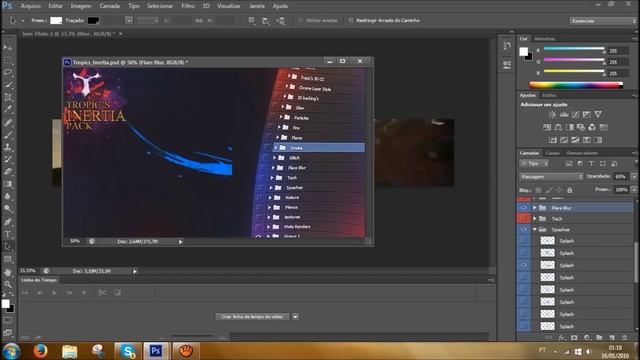Add a Levels adjustment
This screenshot has height=360, width=640.
click(564, 115)
